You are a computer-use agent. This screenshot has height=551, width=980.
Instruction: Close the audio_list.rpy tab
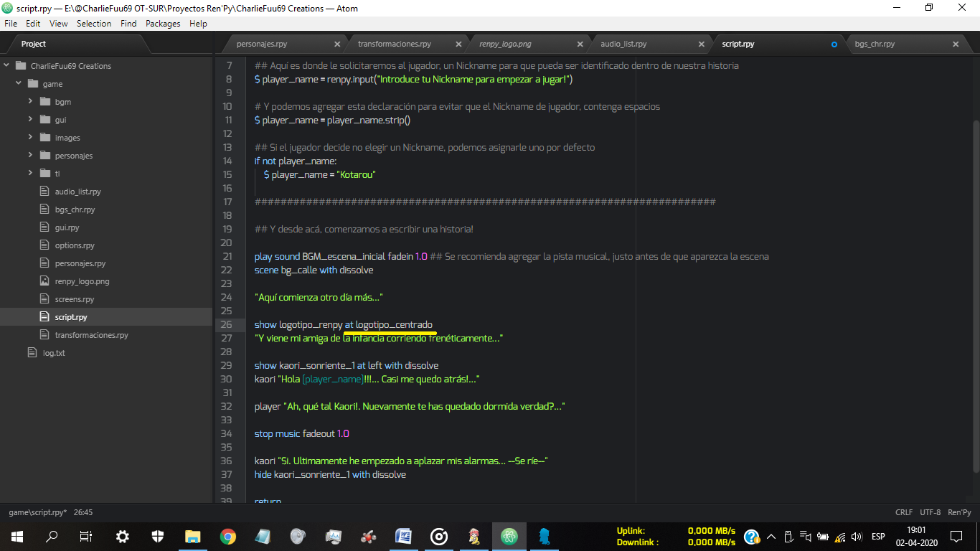pyautogui.click(x=702, y=44)
